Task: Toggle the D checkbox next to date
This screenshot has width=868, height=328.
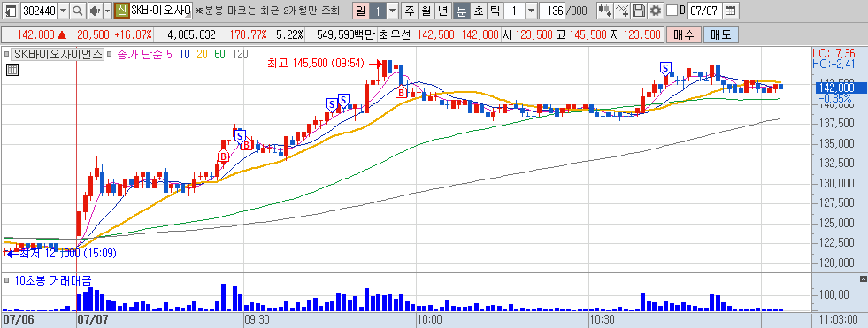Action: (672, 11)
